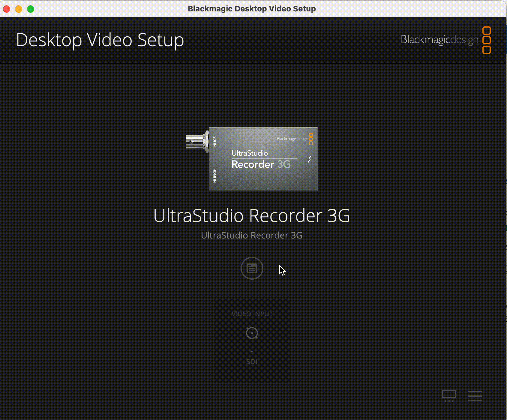This screenshot has height=420, width=507.
Task: Maximize the window with green button
Action: click(x=31, y=9)
